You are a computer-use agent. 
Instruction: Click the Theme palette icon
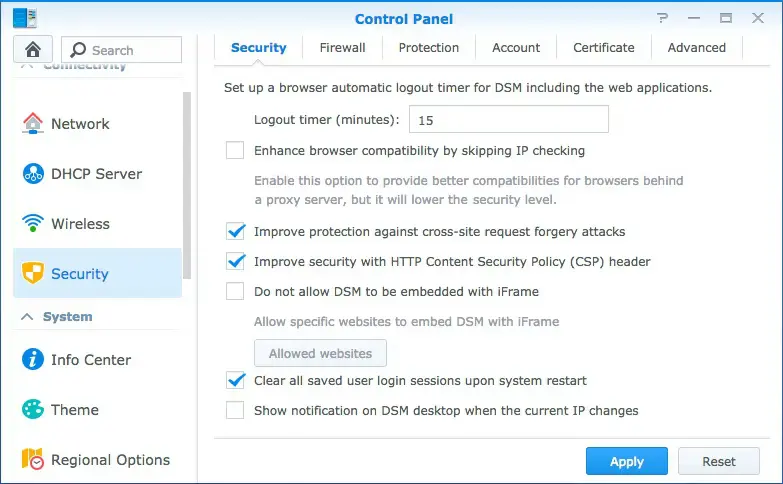coord(33,410)
